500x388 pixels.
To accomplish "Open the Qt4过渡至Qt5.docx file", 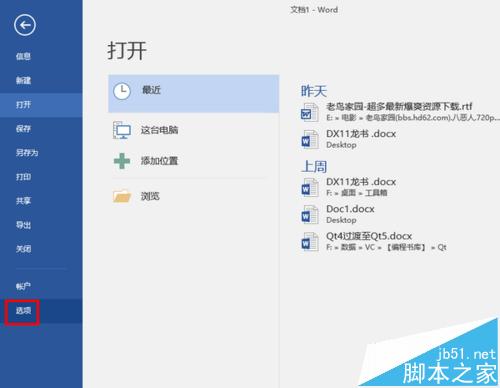I will tap(369, 236).
